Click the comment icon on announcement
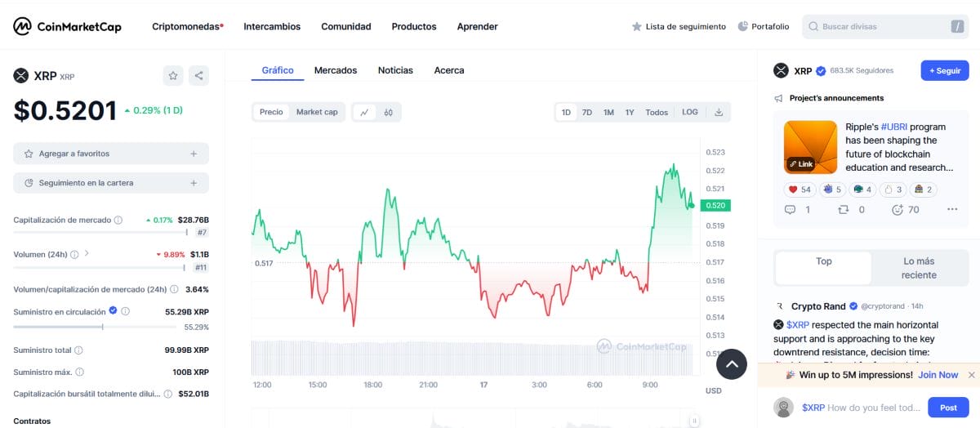Screen dimensions: 980x428 790,209
